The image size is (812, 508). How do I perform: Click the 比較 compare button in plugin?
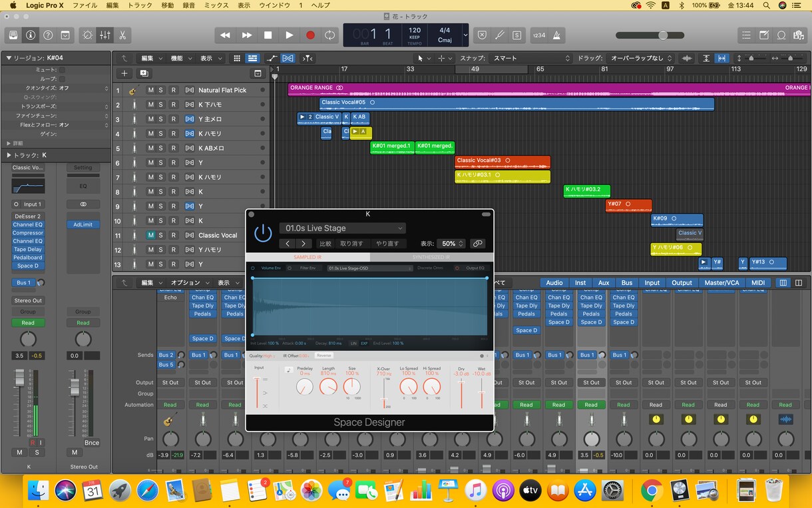pyautogui.click(x=325, y=244)
